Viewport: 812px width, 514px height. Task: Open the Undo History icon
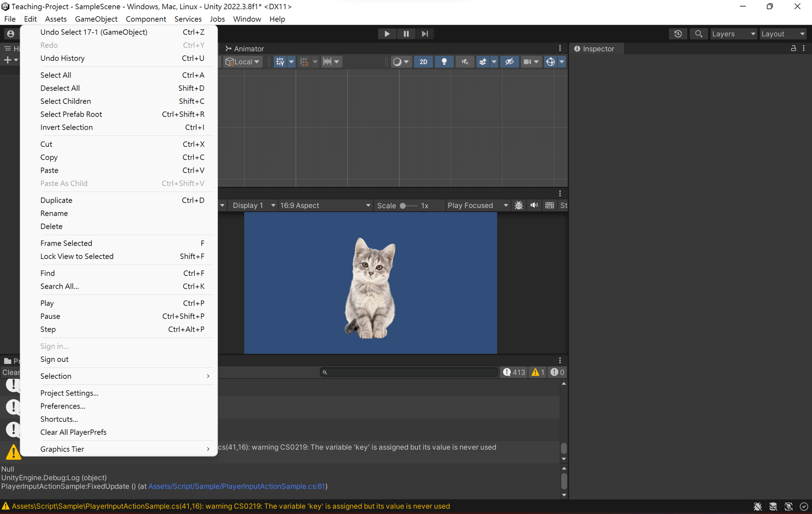[678, 34]
